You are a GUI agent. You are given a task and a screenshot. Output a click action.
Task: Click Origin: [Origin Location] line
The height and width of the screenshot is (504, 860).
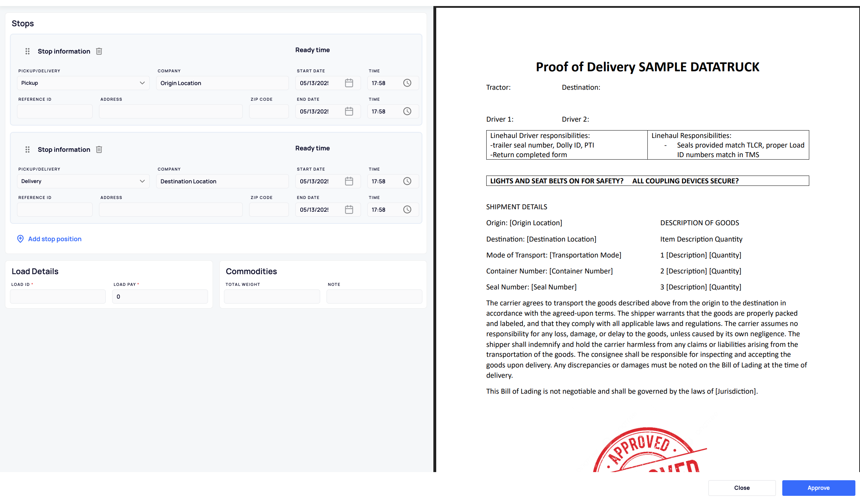coord(524,223)
